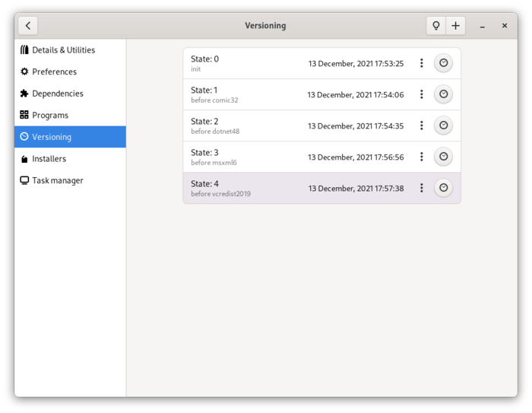Restore State 2 using its clock icon
The height and width of the screenshot is (413, 532).
[443, 125]
